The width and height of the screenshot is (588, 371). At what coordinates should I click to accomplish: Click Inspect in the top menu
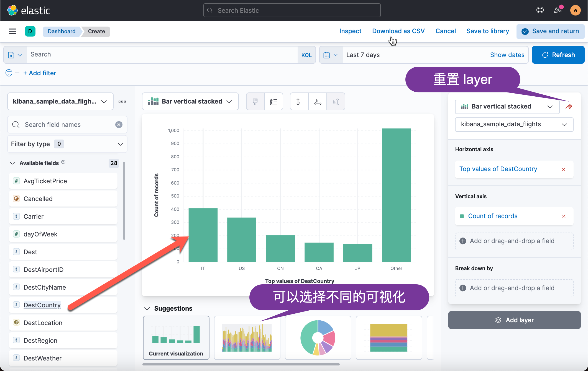coord(350,31)
